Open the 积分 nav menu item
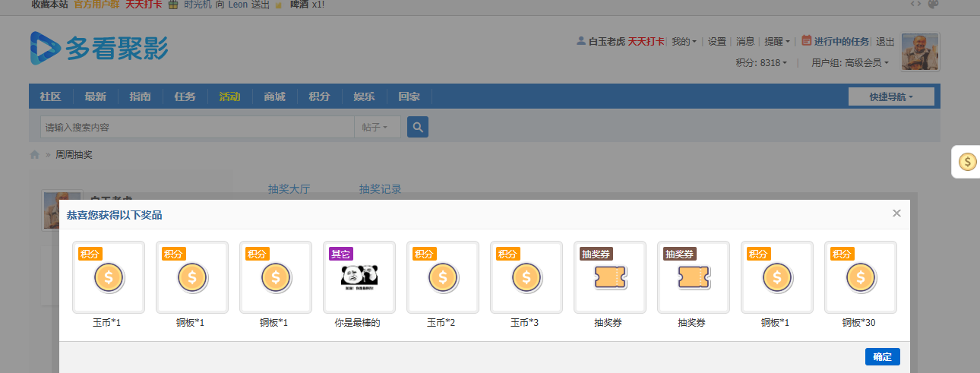Screen dimensions: 980x373 [x=319, y=96]
